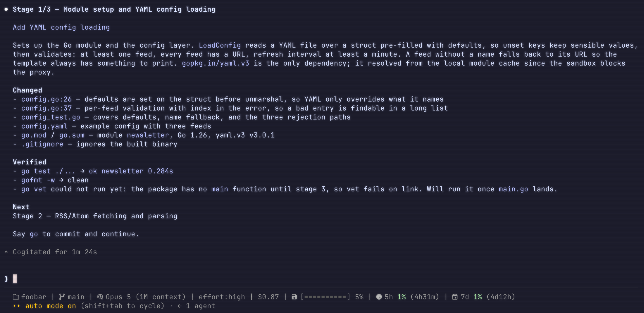Click the git branch icon beside main
Screen dimensions: 644x313
coord(62,297)
